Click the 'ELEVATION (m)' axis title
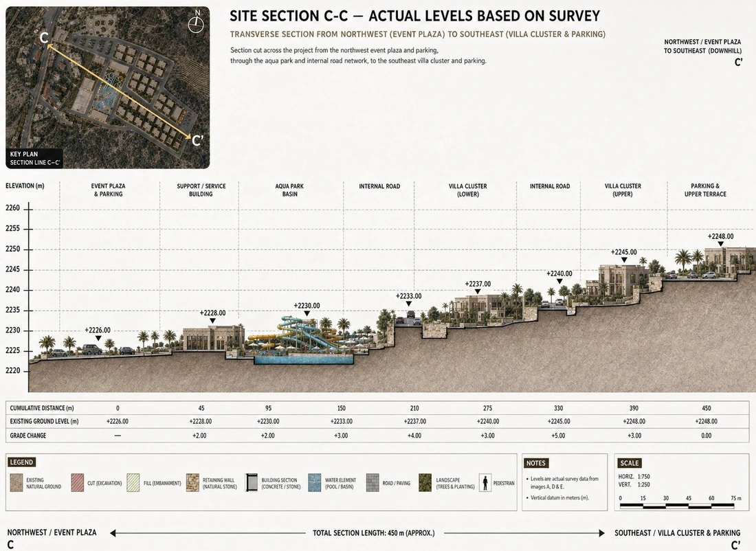 point(25,185)
